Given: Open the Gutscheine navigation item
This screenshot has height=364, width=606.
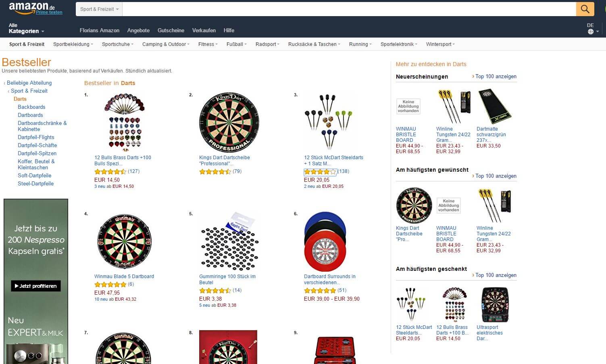Looking at the screenshot, I should click(x=171, y=30).
